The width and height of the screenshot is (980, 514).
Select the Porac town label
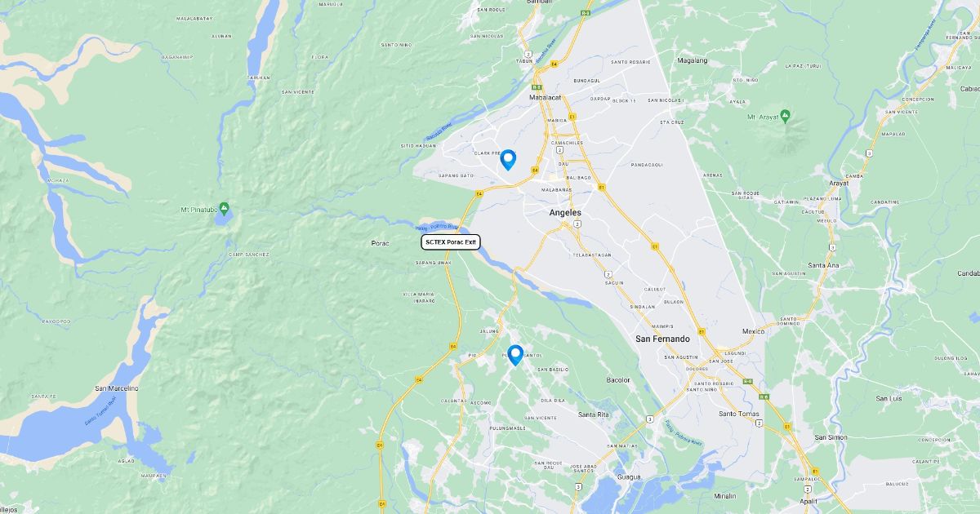tap(380, 243)
